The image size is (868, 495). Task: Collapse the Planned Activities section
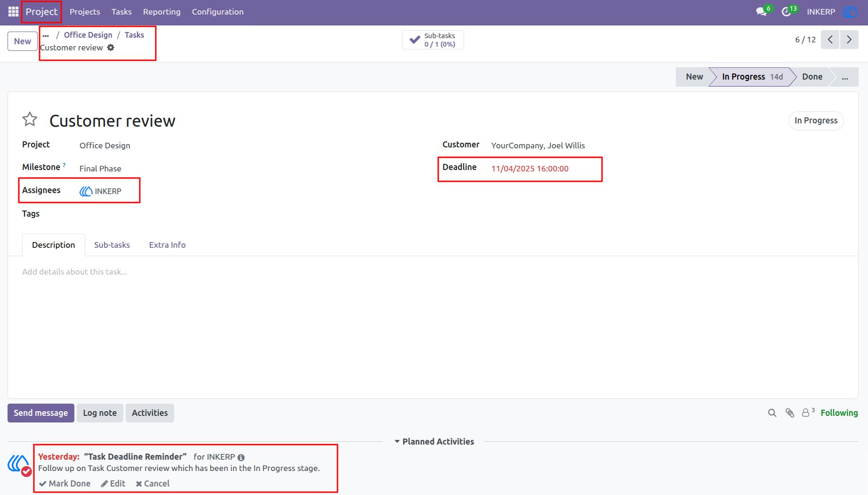(434, 442)
